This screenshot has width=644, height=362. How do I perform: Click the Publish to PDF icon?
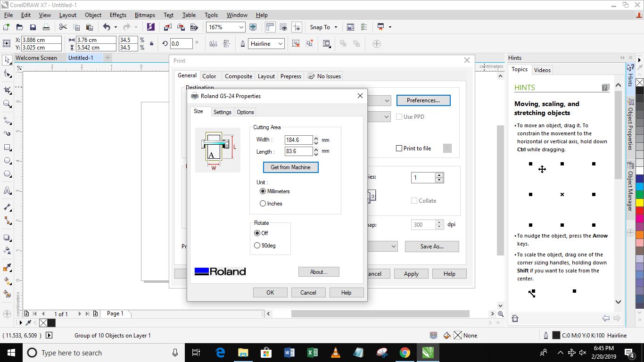[194, 27]
